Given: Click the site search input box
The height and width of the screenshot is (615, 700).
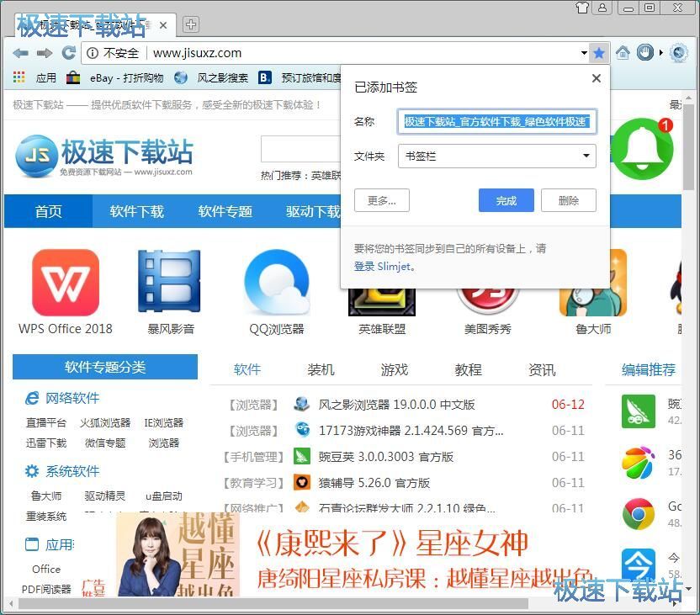Looking at the screenshot, I should tap(301, 149).
